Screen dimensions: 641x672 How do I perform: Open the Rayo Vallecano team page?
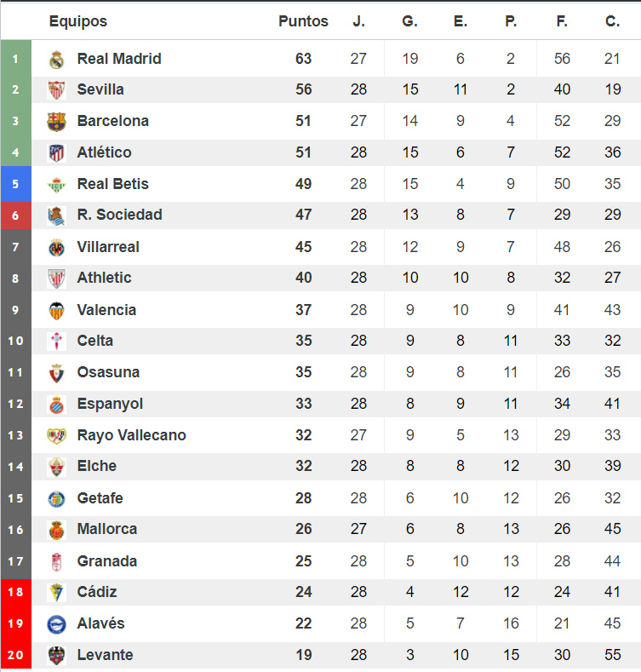(131, 435)
